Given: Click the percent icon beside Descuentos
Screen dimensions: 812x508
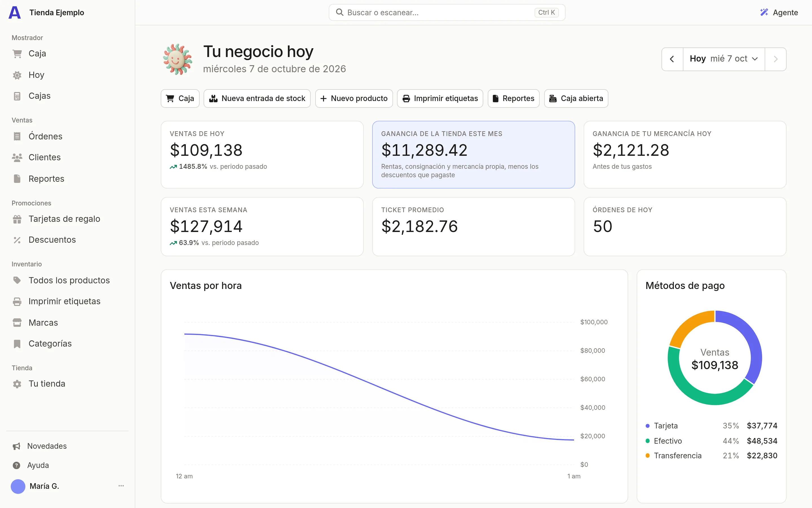Looking at the screenshot, I should [17, 240].
